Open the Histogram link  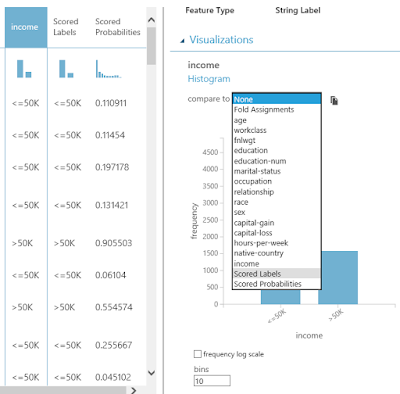pyautogui.click(x=209, y=79)
